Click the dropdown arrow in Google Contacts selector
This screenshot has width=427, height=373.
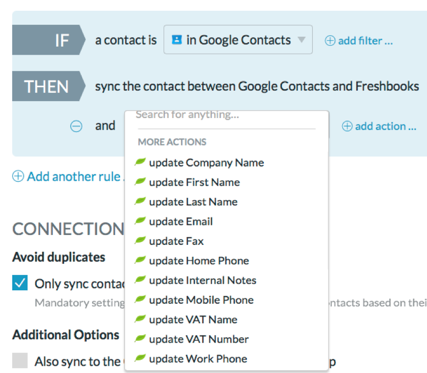point(302,40)
